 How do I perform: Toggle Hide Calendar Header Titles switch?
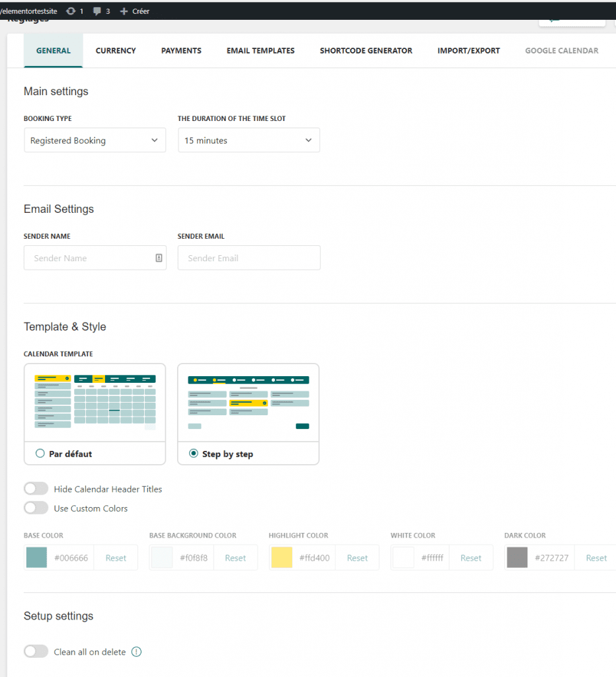(36, 489)
